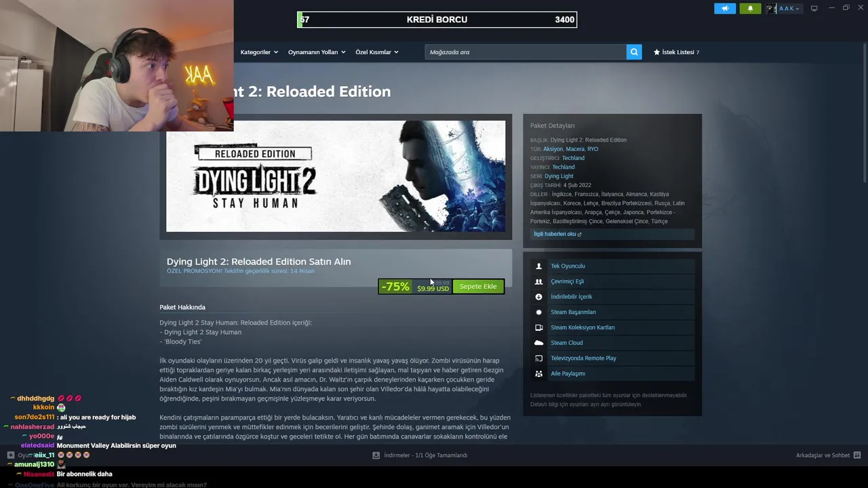Click the Sepete Ekle button
Image resolution: width=868 pixels, height=488 pixels.
pyautogui.click(x=478, y=287)
